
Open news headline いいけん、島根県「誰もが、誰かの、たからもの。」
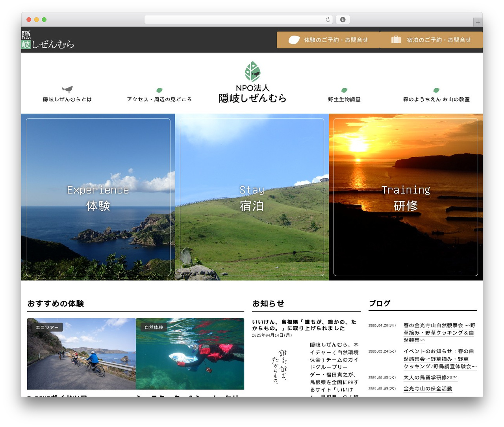tap(304, 325)
